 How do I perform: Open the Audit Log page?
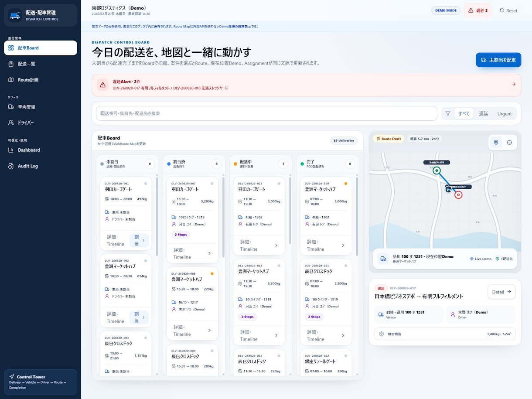[x=41, y=166]
